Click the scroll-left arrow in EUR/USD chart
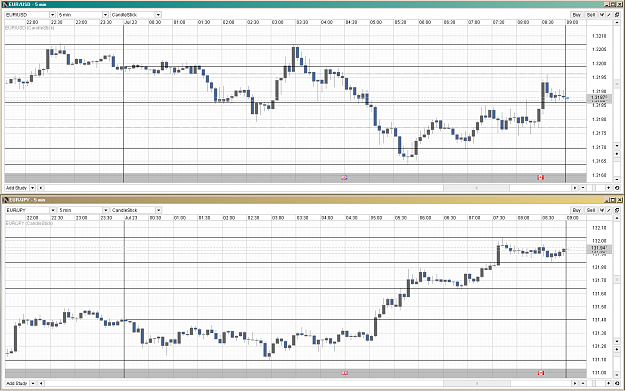The image size is (625, 391). (x=40, y=188)
